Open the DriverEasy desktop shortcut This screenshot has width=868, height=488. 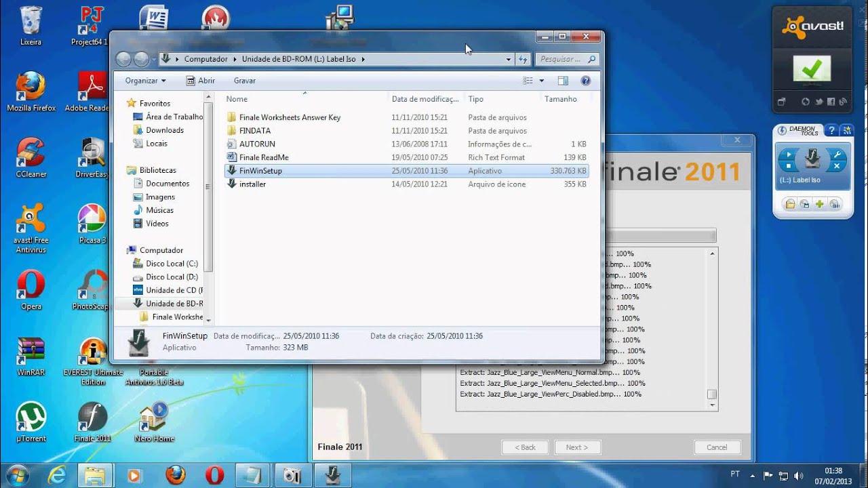[x=93, y=158]
